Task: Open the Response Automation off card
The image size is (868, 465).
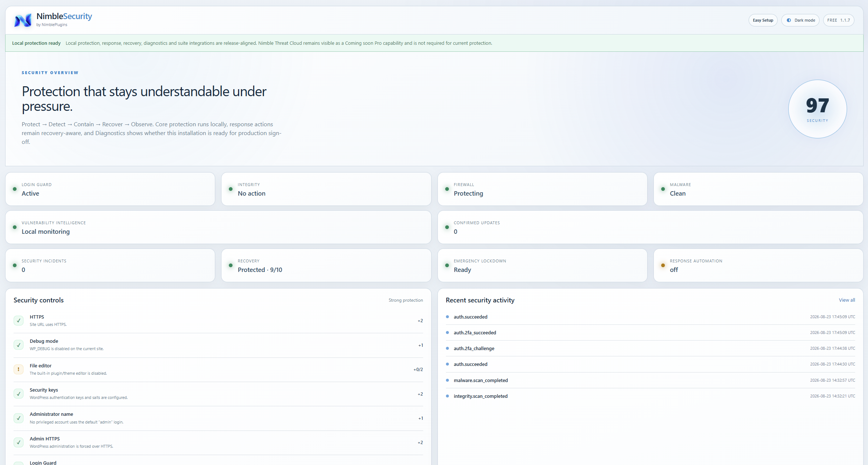Action: (x=759, y=265)
